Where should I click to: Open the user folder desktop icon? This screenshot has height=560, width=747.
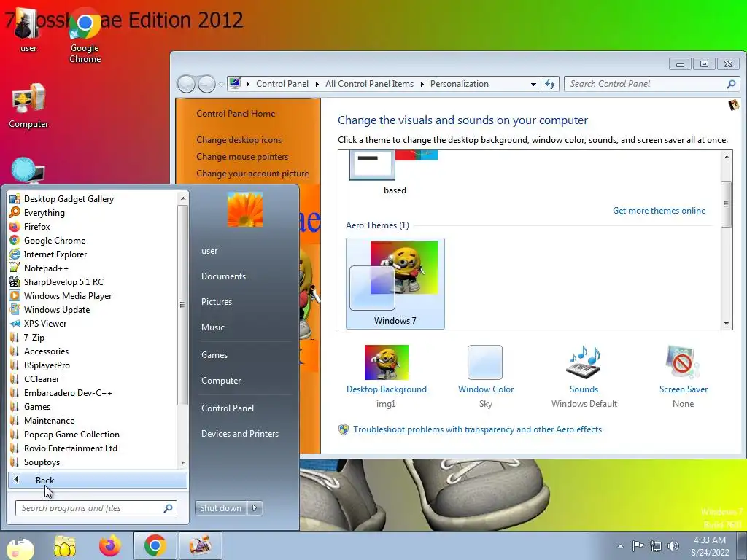28,30
